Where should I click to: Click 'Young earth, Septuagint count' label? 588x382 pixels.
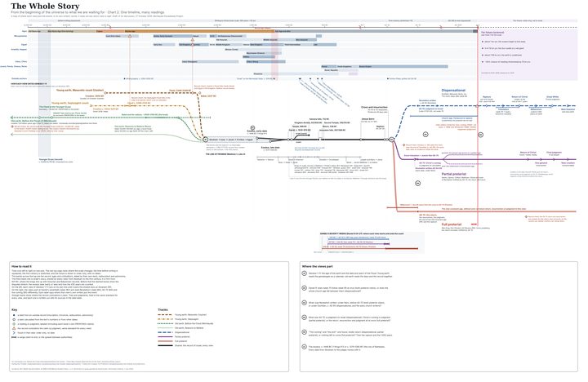click(x=70, y=103)
